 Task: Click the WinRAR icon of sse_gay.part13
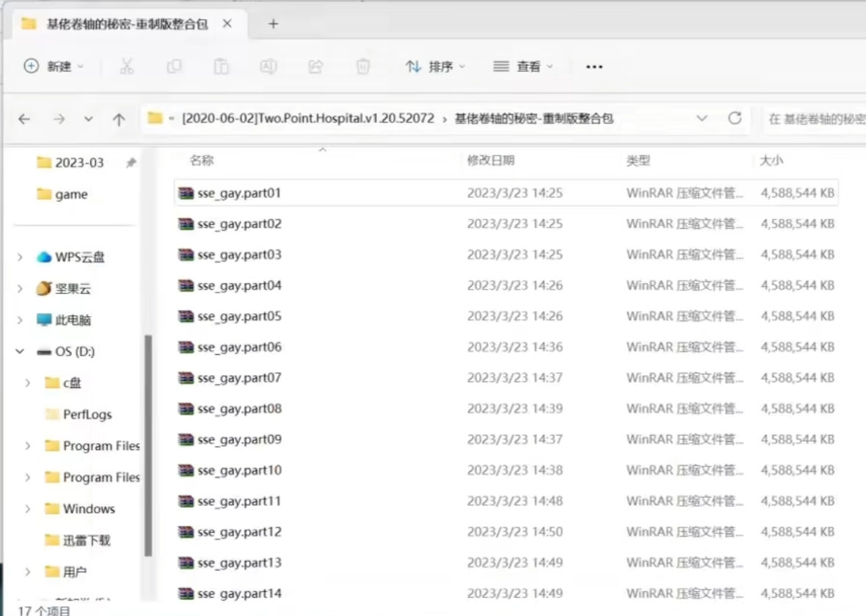click(x=186, y=563)
